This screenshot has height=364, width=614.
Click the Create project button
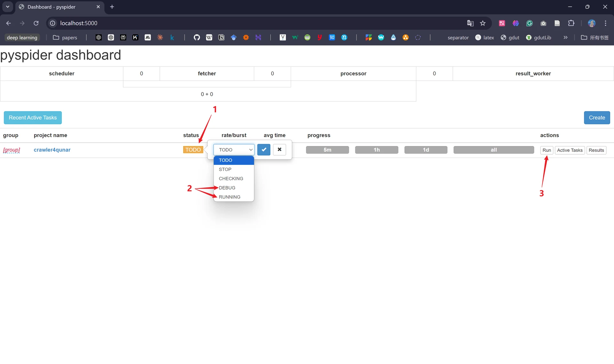597,118
